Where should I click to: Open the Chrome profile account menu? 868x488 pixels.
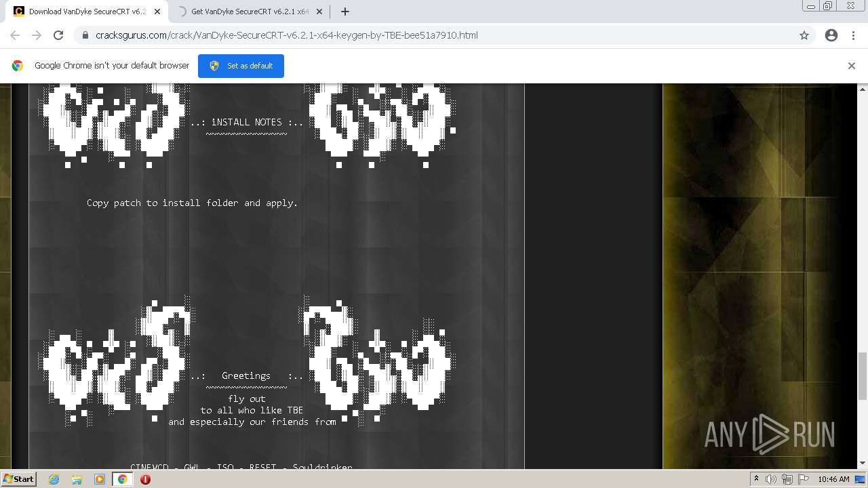831,35
